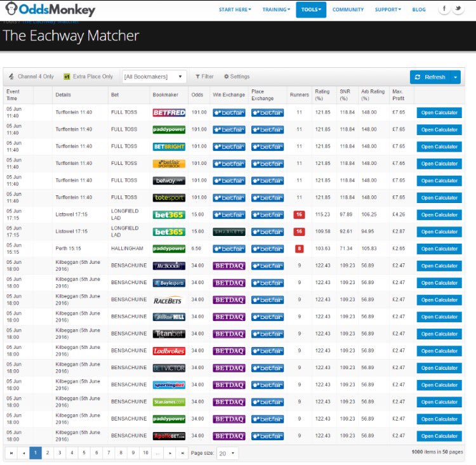Click Paddy Power logo in Turffontein row

[169, 129]
